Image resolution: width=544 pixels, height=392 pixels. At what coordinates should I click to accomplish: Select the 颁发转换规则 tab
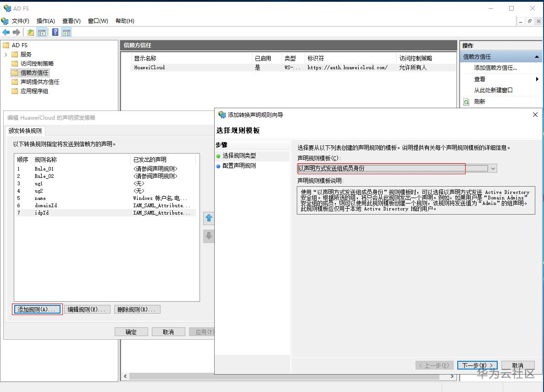(25, 131)
